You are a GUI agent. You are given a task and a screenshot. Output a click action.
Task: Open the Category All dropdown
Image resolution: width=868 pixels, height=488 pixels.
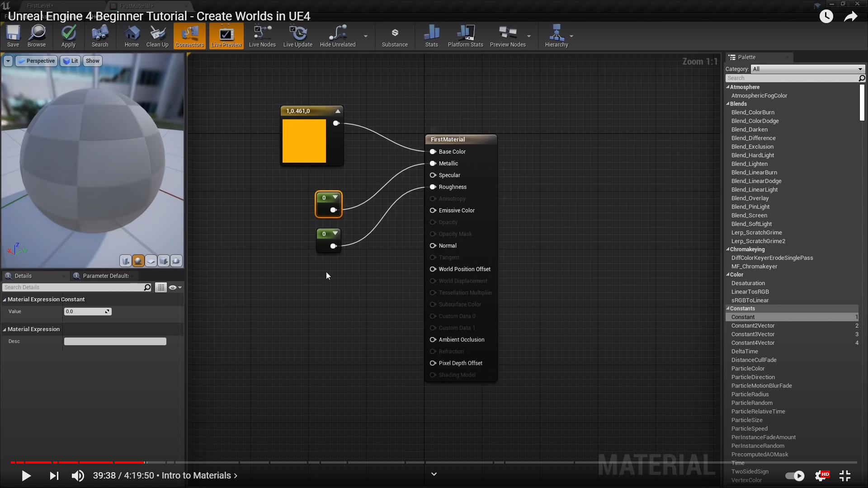(807, 69)
